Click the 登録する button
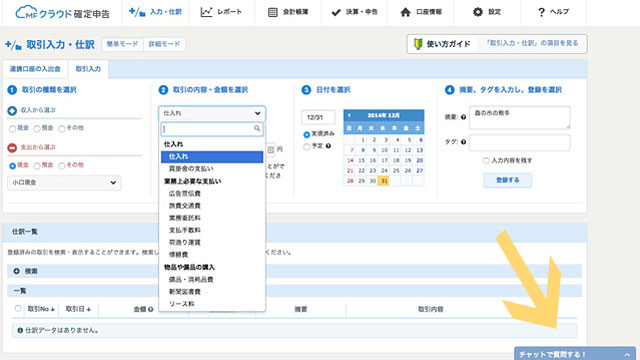This screenshot has height=360, width=640. 508,180
